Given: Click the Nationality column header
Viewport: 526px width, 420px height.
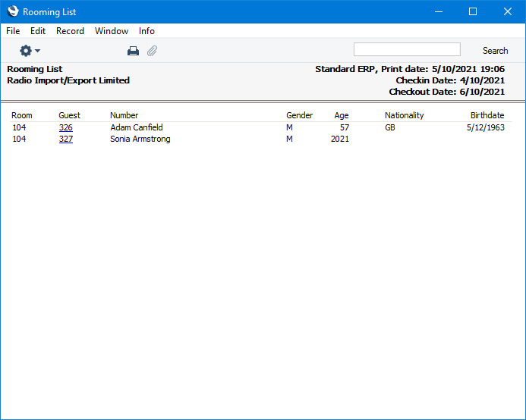Looking at the screenshot, I should tap(405, 115).
